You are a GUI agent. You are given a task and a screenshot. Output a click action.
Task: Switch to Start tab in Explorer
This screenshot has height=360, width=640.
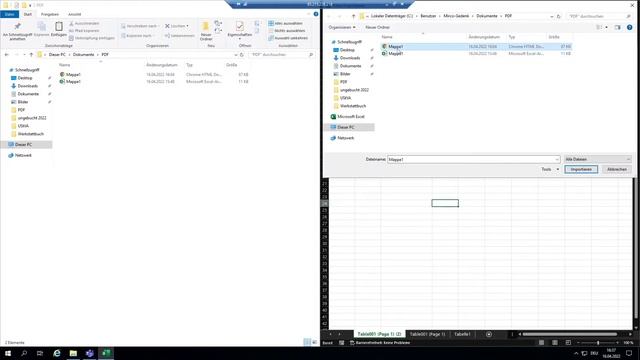coord(28,14)
